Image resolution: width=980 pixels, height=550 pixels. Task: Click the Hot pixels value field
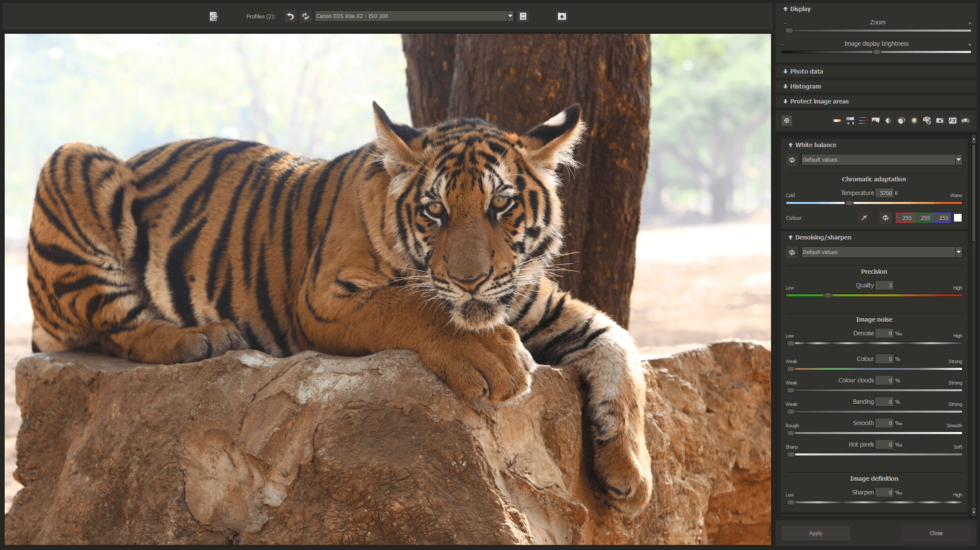pos(884,445)
